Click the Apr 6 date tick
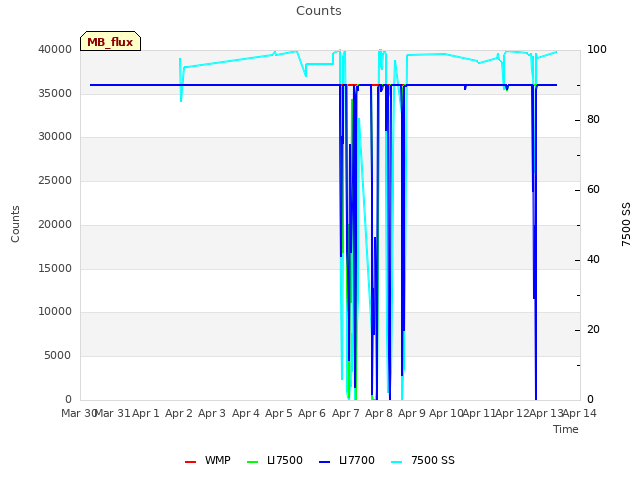 (x=312, y=413)
